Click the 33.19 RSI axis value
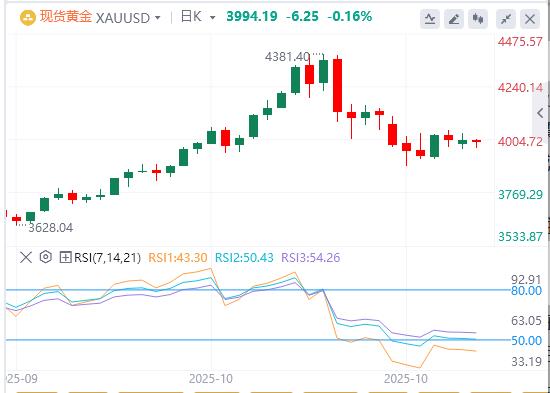The height and width of the screenshot is (393, 550). pos(526,361)
